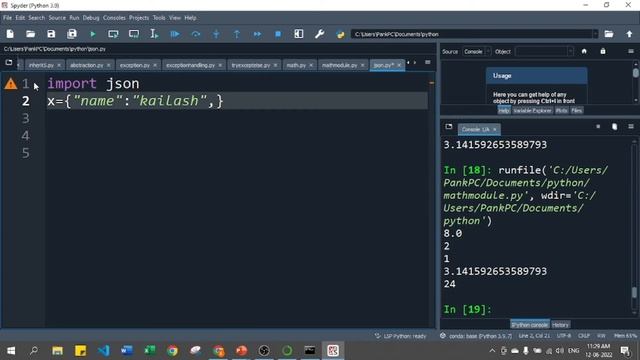Browse for a working directory
Image resolution: width=640 pixels, height=360 pixels.
(x=609, y=34)
